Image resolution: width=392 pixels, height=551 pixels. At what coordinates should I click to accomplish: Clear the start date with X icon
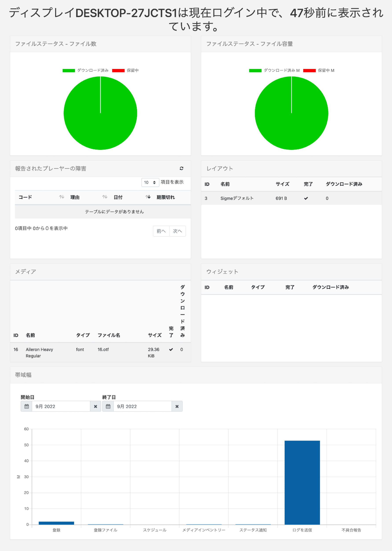(x=96, y=406)
